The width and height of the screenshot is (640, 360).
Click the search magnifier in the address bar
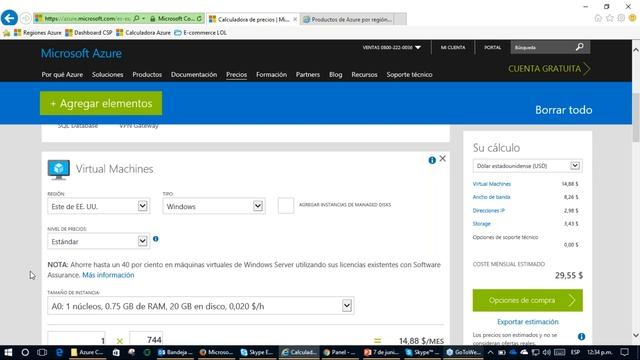coord(136,18)
